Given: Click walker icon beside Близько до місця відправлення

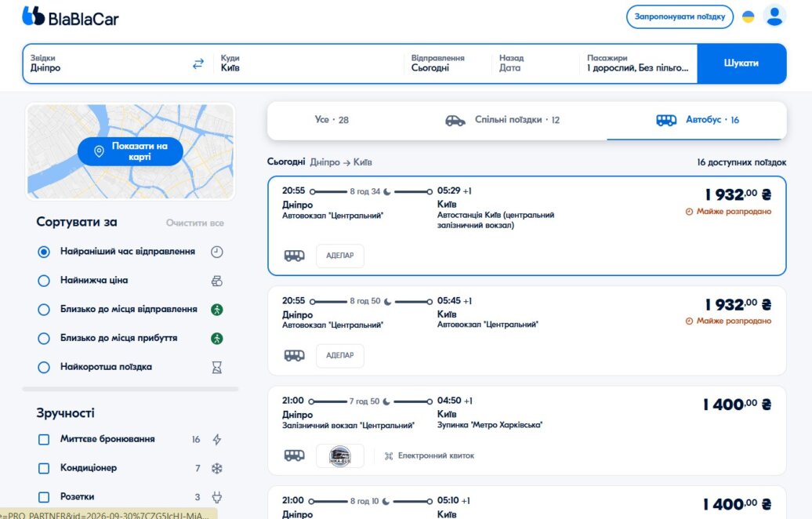Looking at the screenshot, I should point(217,310).
